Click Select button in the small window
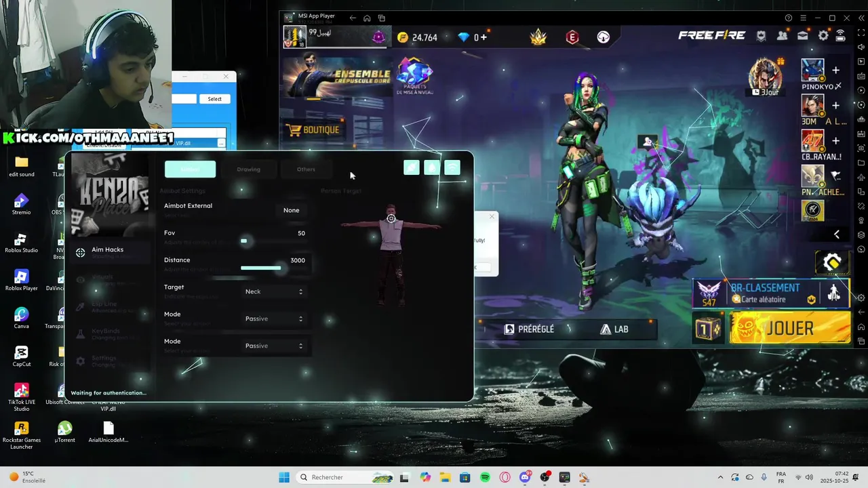 tap(214, 99)
